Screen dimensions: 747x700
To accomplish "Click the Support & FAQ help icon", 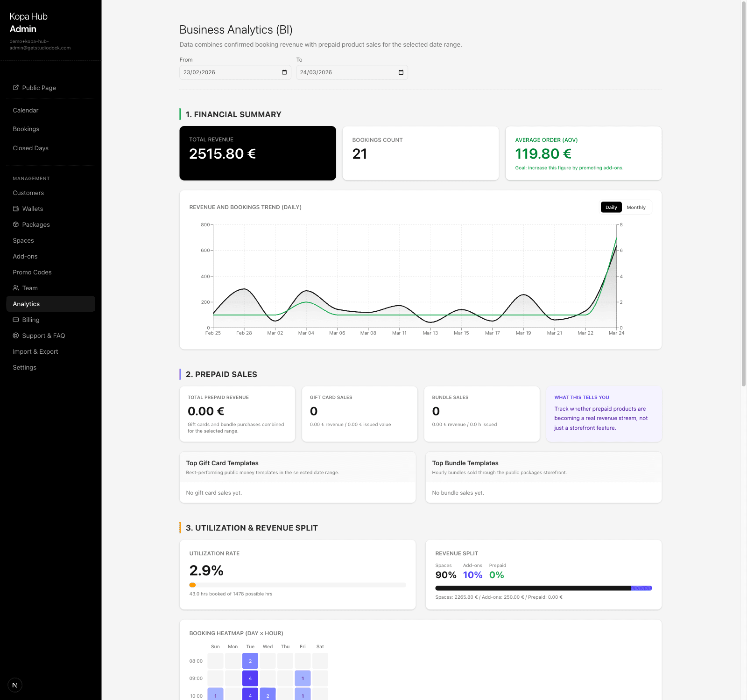I will tap(16, 336).
